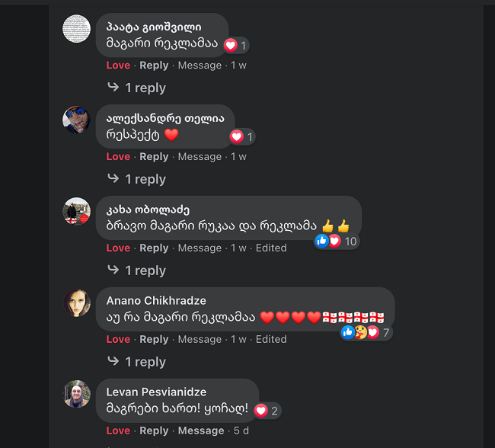495x448 pixels.
Task: Message Levan Pesvianidze from his comment
Action: (x=201, y=430)
